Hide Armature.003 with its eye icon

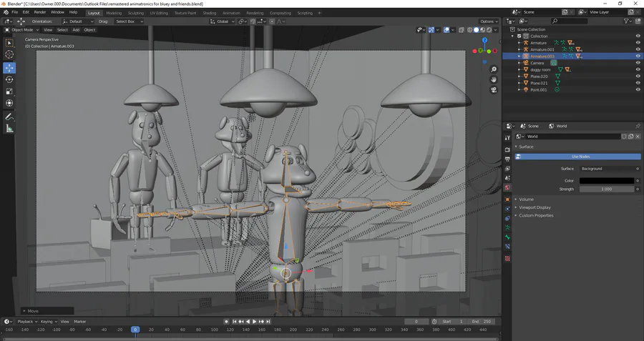(x=638, y=56)
